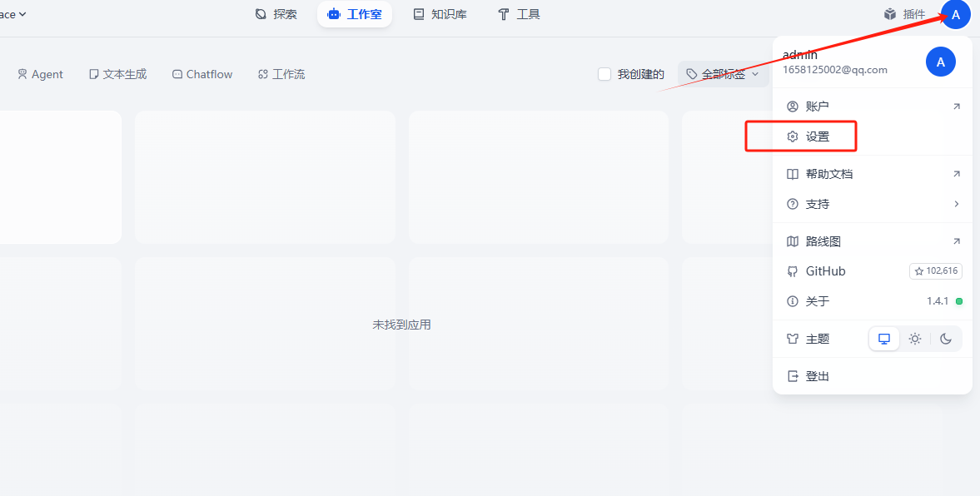Click the info icon beside 关于
The height and width of the screenshot is (496, 980).
[793, 301]
